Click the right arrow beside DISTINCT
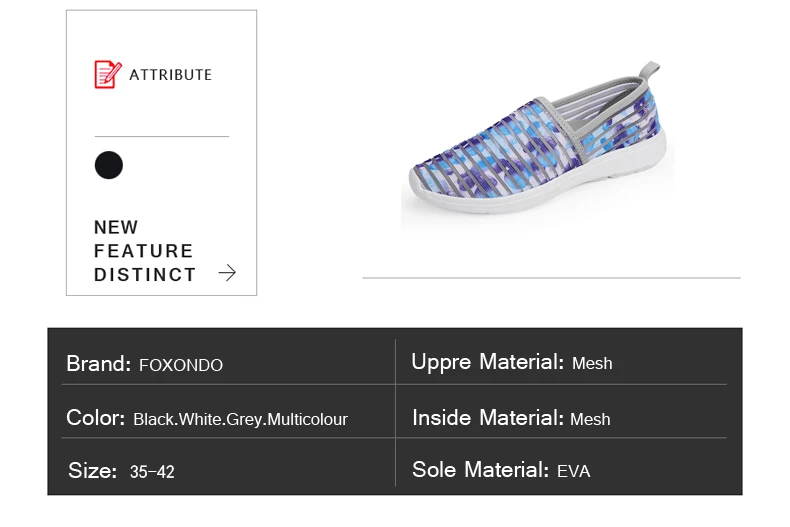The width and height of the screenshot is (790, 527). [x=227, y=273]
